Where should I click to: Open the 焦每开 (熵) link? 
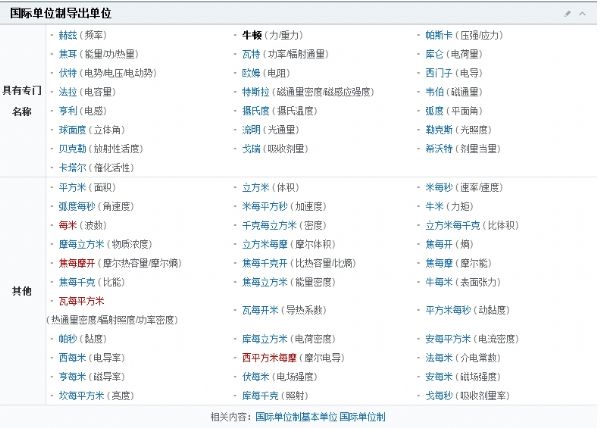pyautogui.click(x=439, y=244)
